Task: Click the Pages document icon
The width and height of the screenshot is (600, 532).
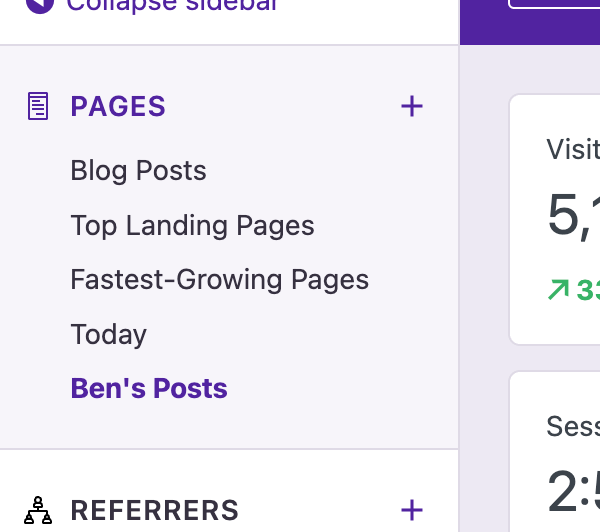Action: (x=38, y=106)
